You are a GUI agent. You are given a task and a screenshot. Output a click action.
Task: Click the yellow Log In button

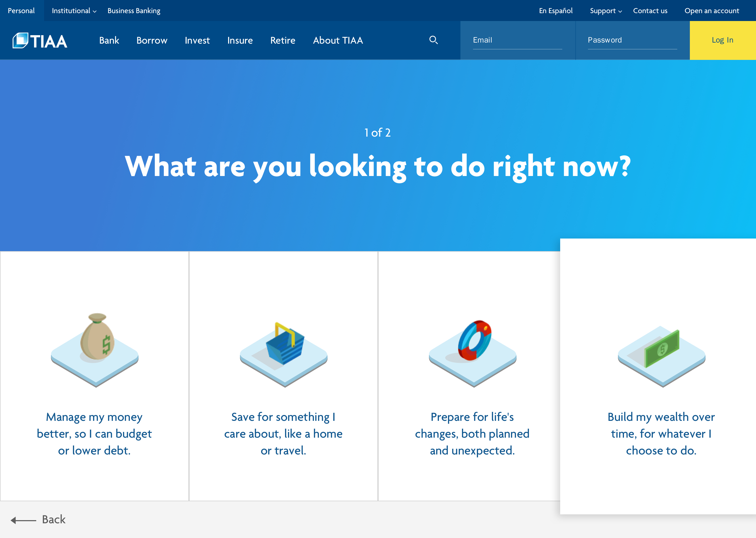[x=723, y=40]
